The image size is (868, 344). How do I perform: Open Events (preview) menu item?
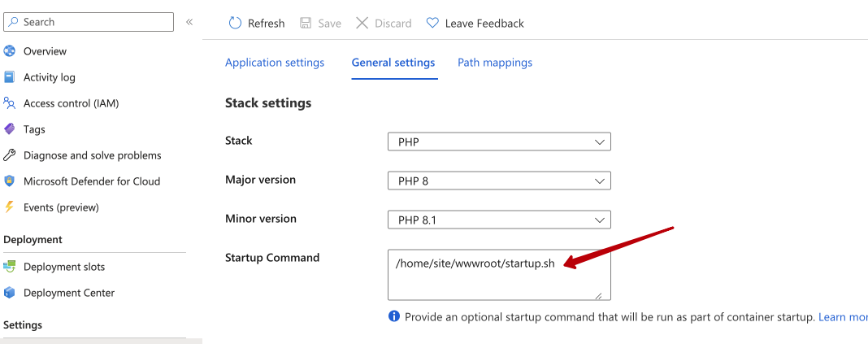(61, 207)
